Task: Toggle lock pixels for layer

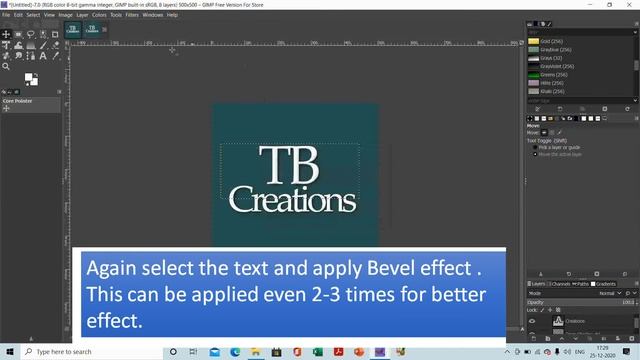Action: pyautogui.click(x=542, y=310)
